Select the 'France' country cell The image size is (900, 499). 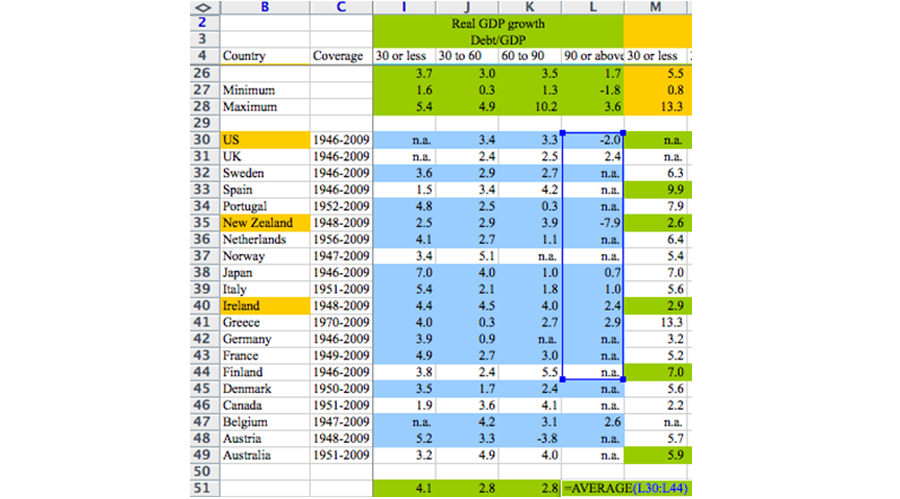[265, 355]
